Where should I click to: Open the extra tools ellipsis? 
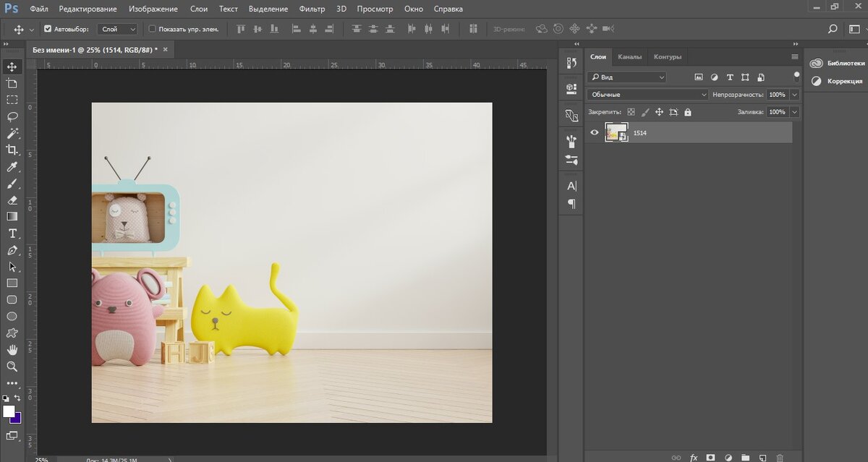tap(12, 383)
